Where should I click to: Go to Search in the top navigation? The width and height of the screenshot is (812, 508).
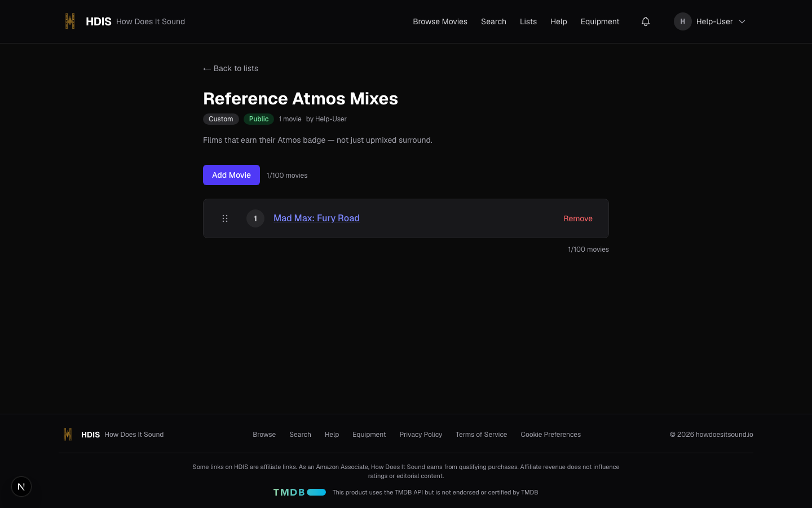coord(493,21)
